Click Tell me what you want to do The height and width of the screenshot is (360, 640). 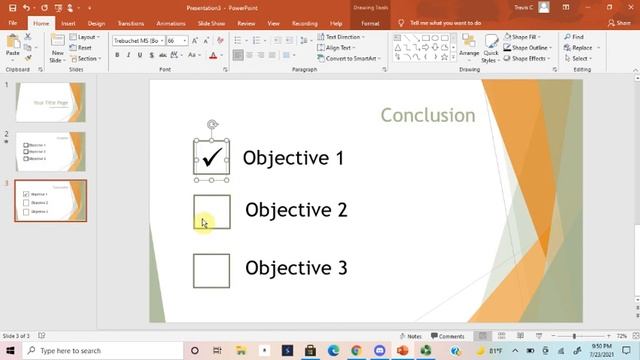tap(445, 23)
